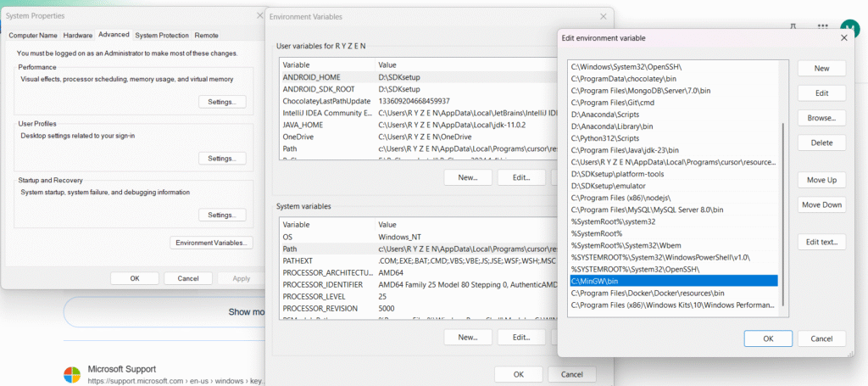Open Performance Settings button
Screen dimensions: 868x386
222,102
